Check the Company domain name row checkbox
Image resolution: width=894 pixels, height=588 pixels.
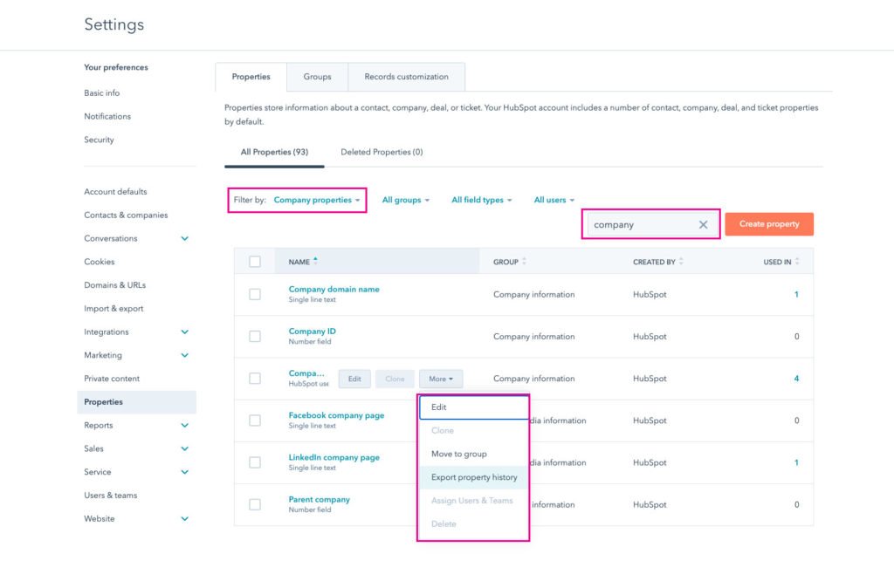(x=254, y=294)
